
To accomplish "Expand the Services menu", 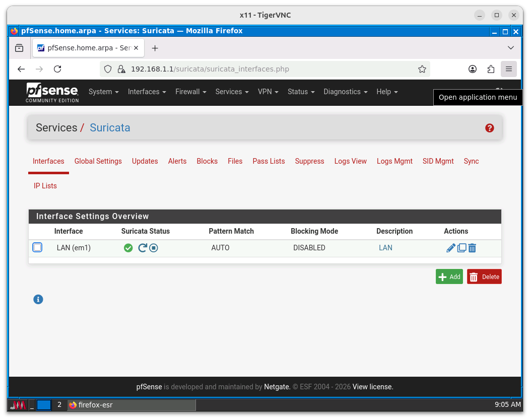I will 232,92.
